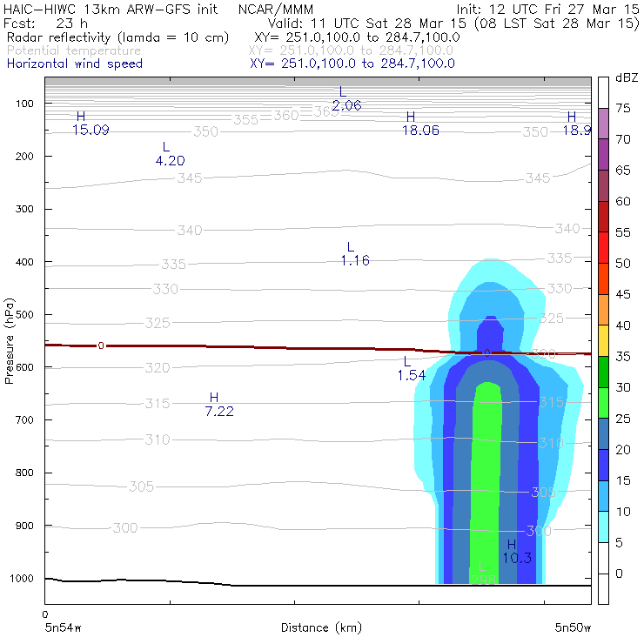Click the left '305' potential temperature contour label
Viewport: 644px width, 644px height.
tap(141, 486)
